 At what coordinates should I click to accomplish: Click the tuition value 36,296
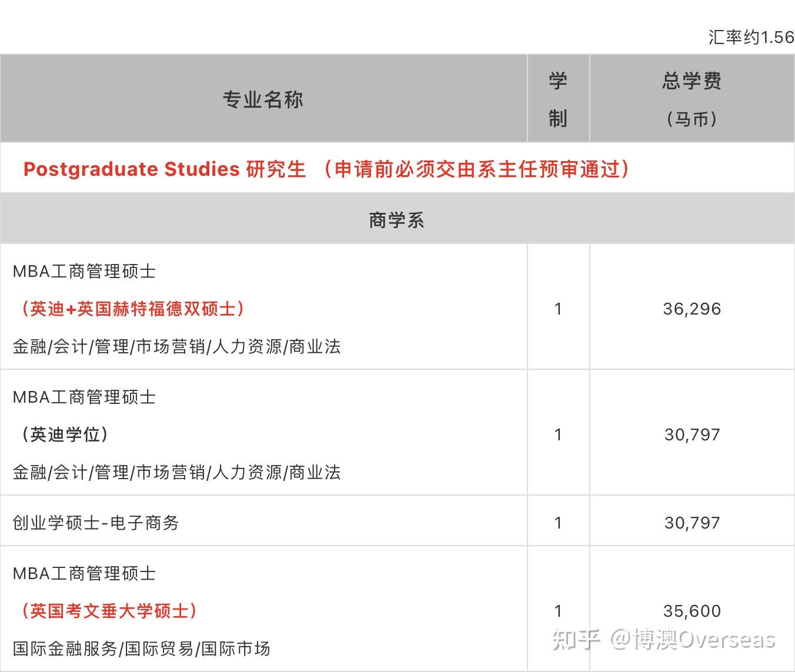tap(692, 309)
